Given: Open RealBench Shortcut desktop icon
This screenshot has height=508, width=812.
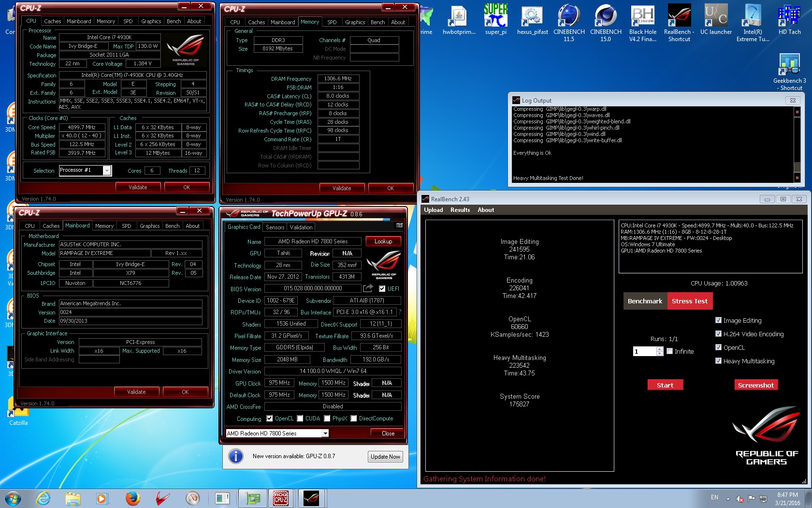Looking at the screenshot, I should coord(679,23).
